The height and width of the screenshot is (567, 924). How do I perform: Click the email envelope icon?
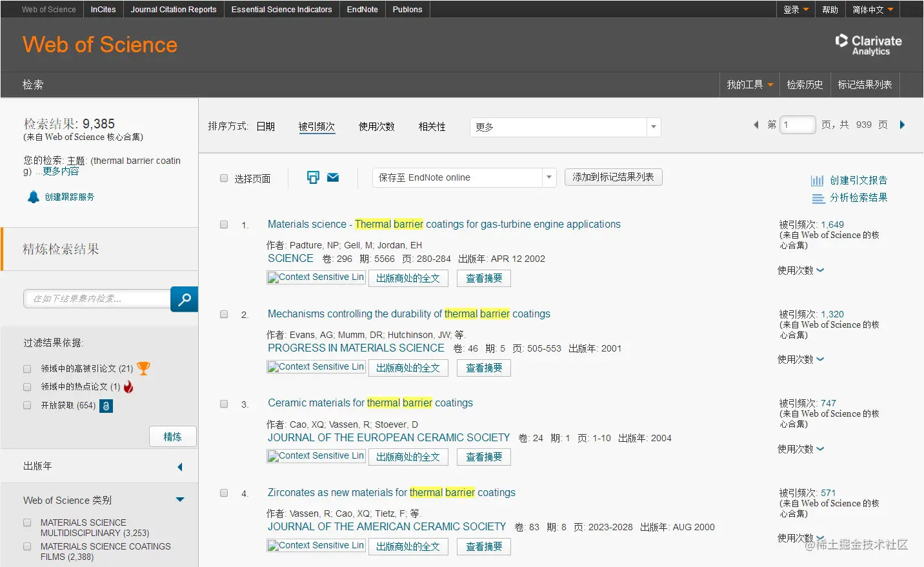point(333,177)
